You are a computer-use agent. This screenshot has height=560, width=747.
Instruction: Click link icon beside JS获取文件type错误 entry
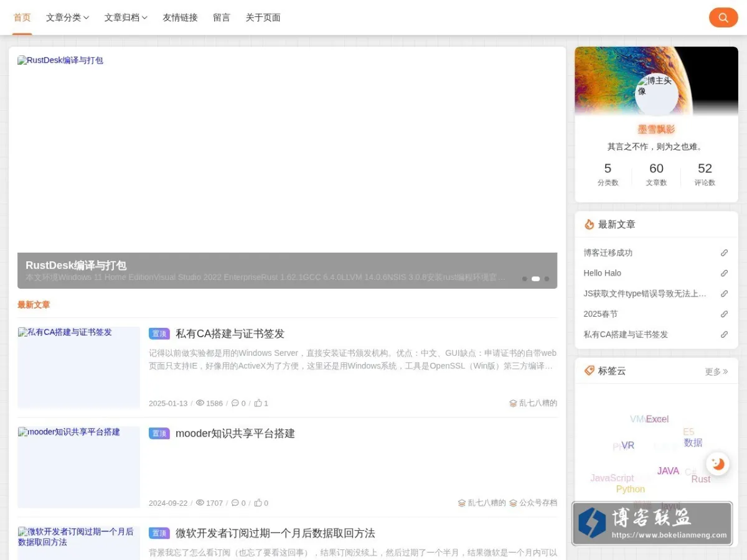pyautogui.click(x=724, y=294)
